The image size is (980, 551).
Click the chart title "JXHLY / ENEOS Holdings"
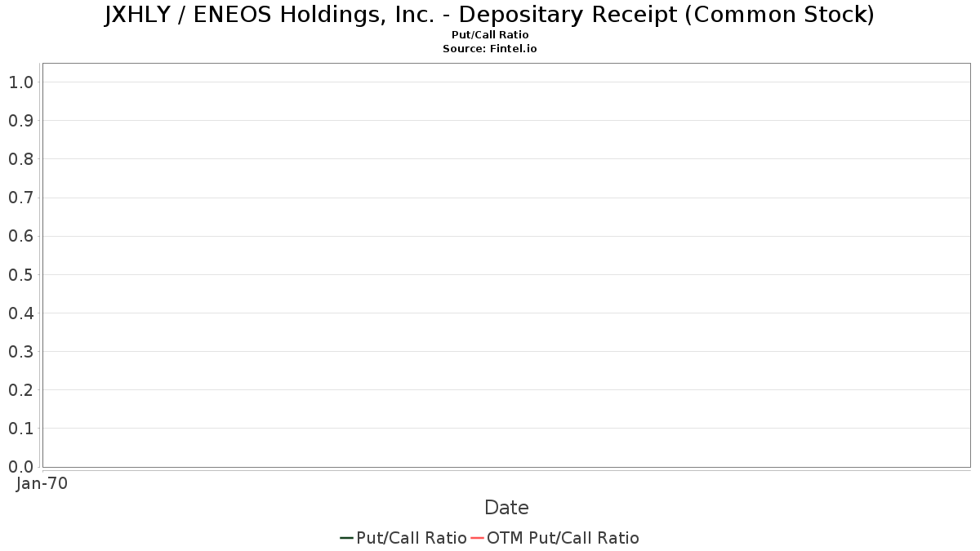490,15
